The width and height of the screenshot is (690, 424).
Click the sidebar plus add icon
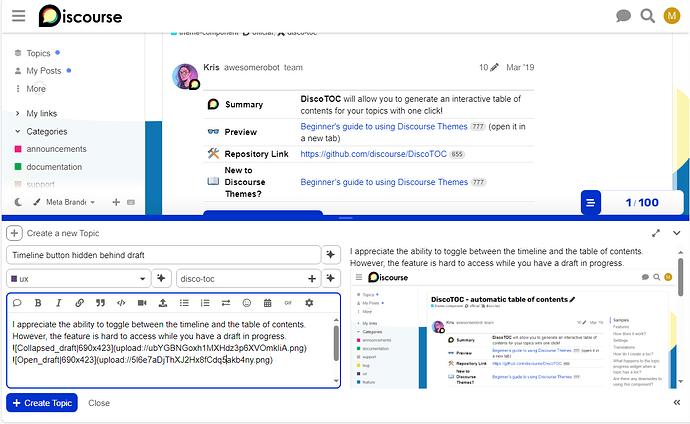click(x=116, y=202)
